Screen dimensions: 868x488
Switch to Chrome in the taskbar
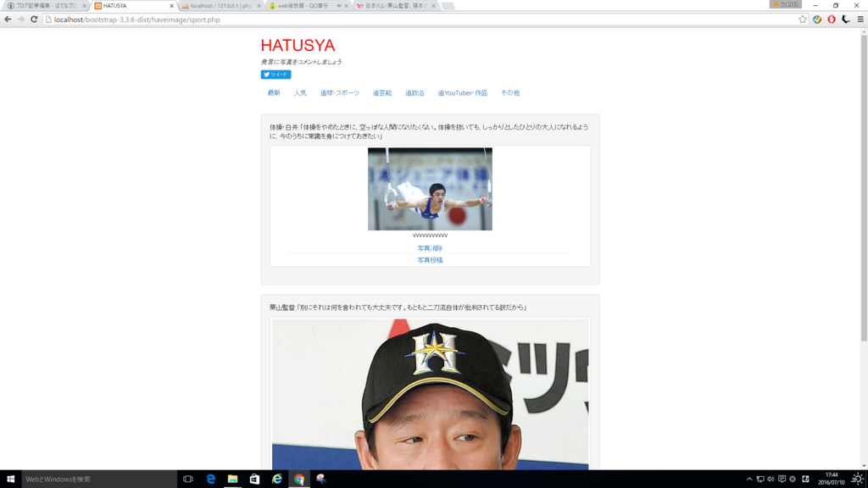click(x=299, y=479)
